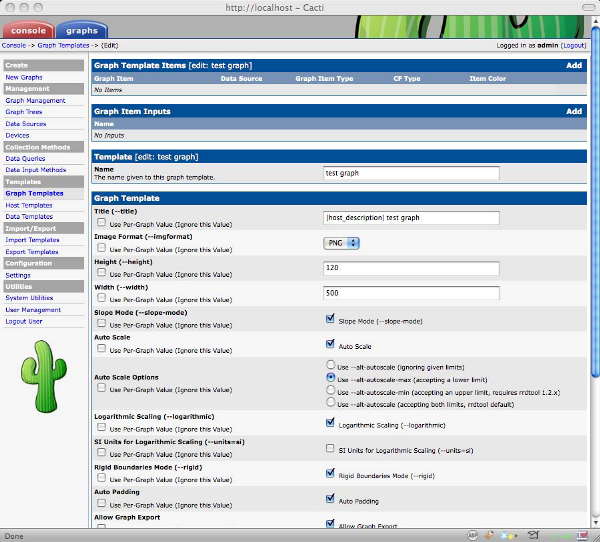Click Console breadcrumb link
Image resolution: width=600 pixels, height=542 pixels.
[14, 45]
